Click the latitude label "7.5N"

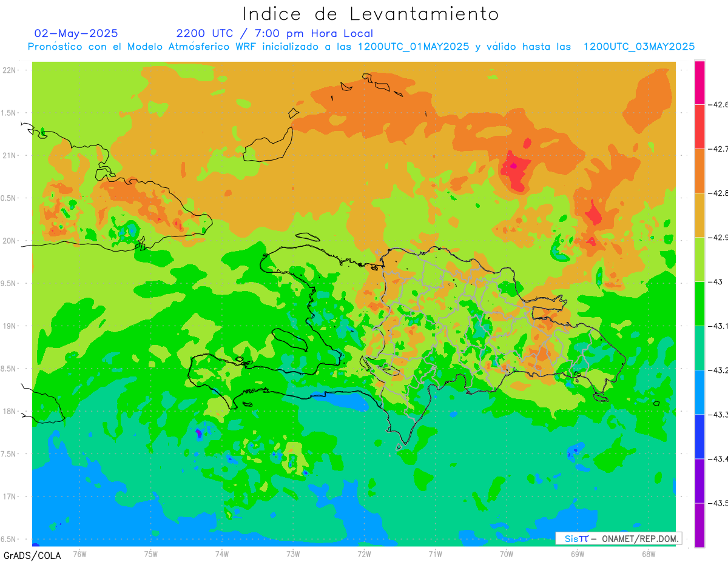pyautogui.click(x=9, y=454)
